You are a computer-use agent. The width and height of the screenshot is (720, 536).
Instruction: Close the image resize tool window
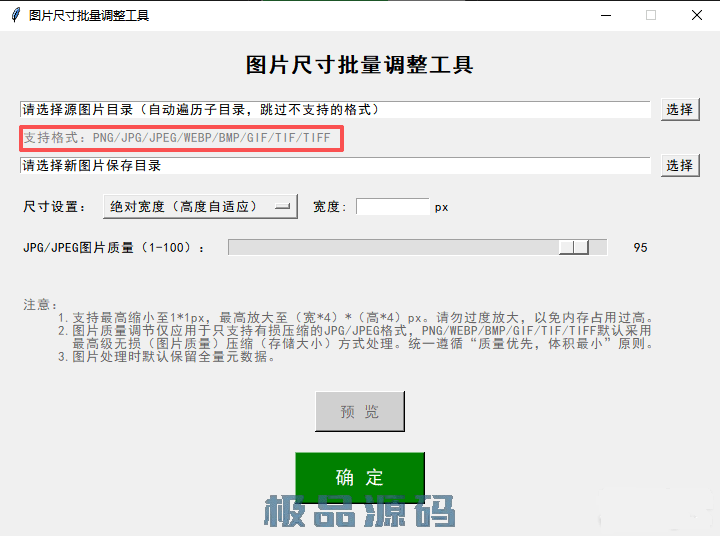point(696,15)
